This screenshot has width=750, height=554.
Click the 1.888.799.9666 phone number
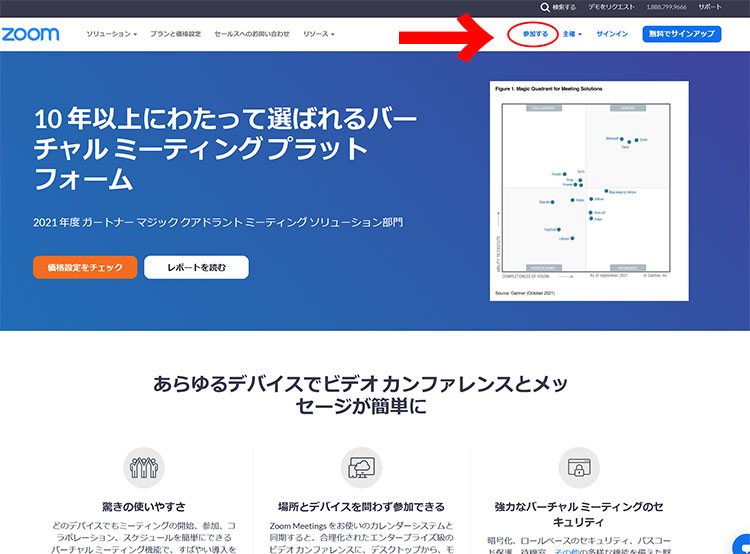coord(667,7)
